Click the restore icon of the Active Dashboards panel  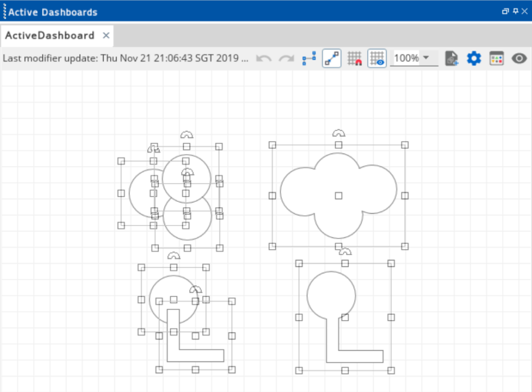point(505,11)
